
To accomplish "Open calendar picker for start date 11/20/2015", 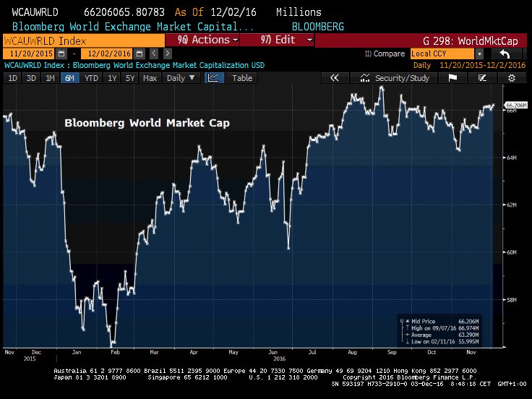I will pyautogui.click(x=61, y=53).
